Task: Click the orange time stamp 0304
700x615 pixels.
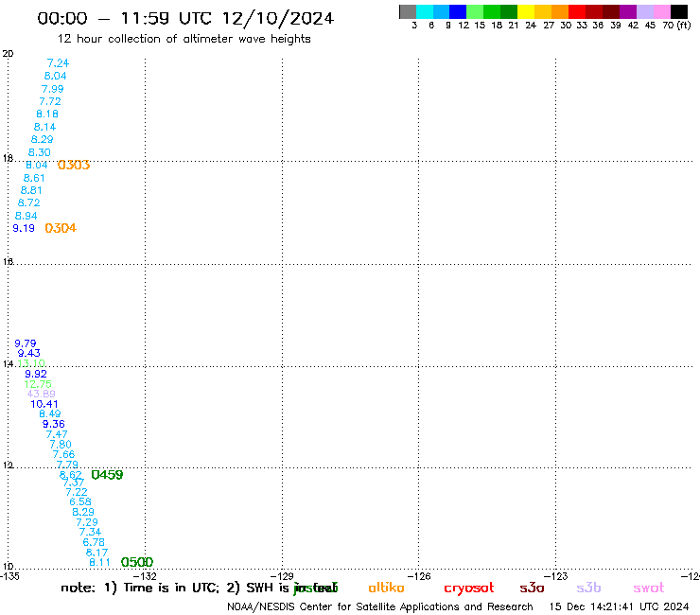Action: [x=61, y=228]
